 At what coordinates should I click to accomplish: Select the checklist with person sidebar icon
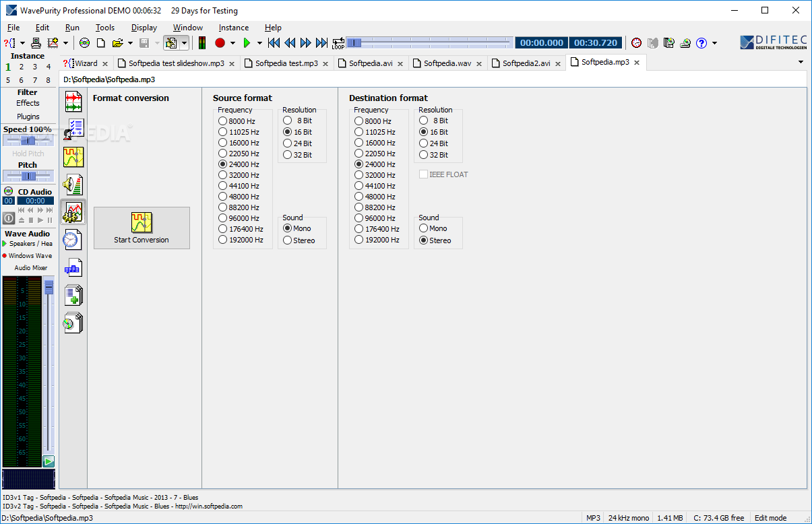pos(73,129)
